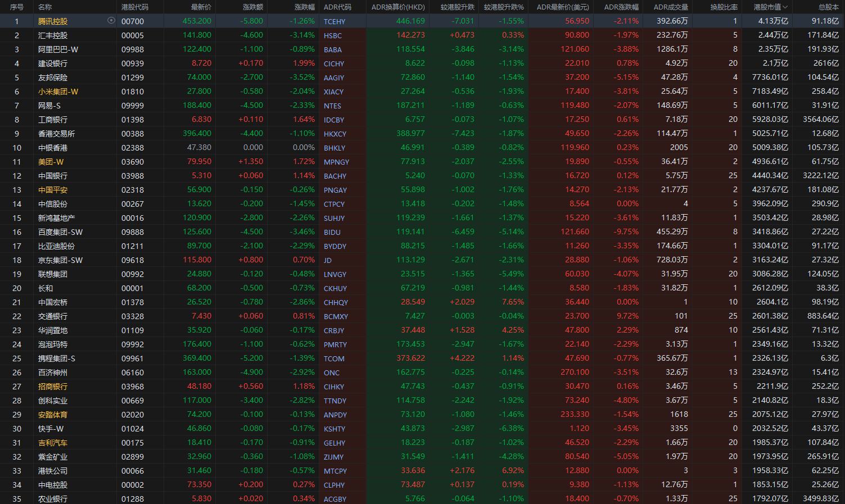
Task: Click the TCEHY ADR code
Action: point(335,21)
